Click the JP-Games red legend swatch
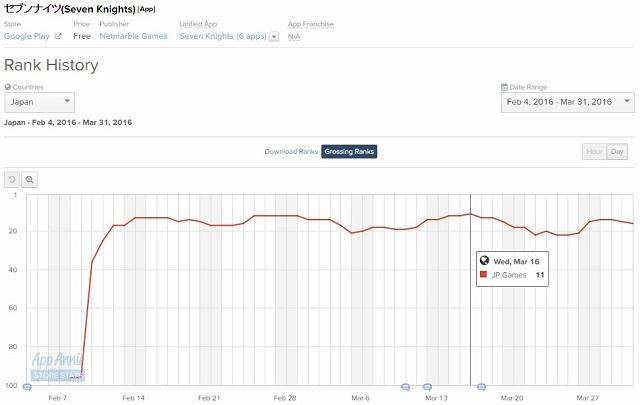The width and height of the screenshot is (640, 405). point(483,274)
